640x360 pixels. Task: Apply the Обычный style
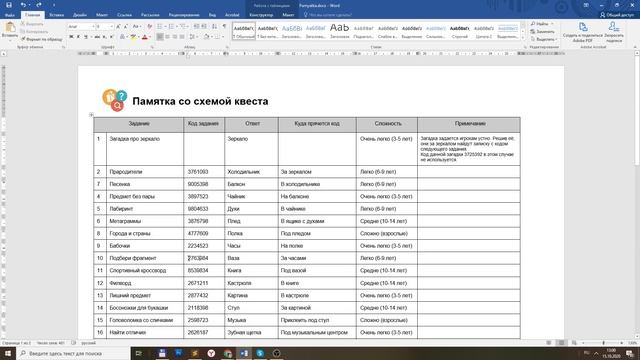244,31
